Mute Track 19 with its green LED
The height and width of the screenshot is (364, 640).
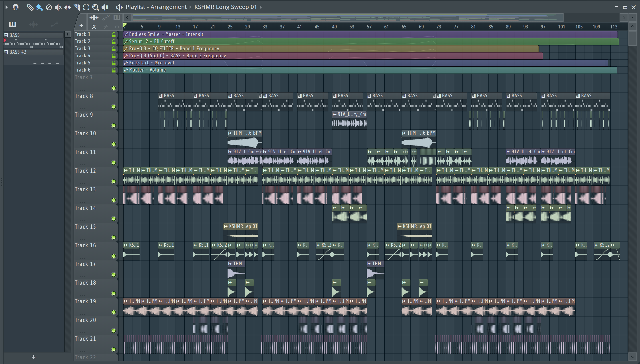click(x=114, y=312)
